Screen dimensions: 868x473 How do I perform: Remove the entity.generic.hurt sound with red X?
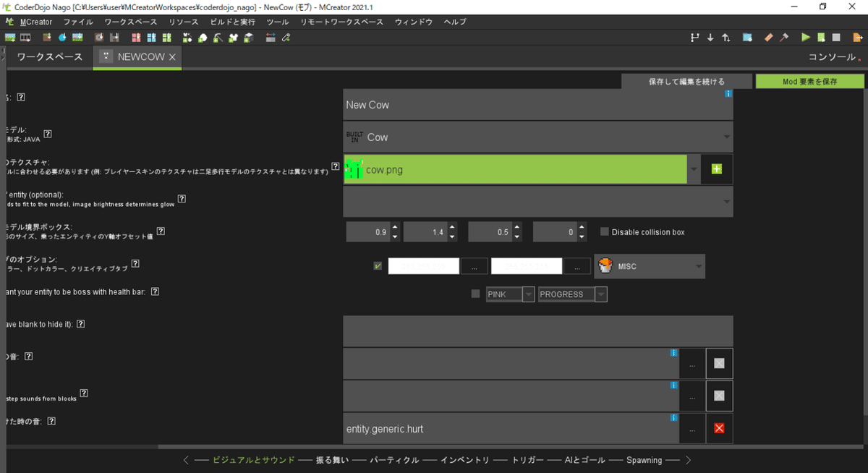[x=718, y=428]
